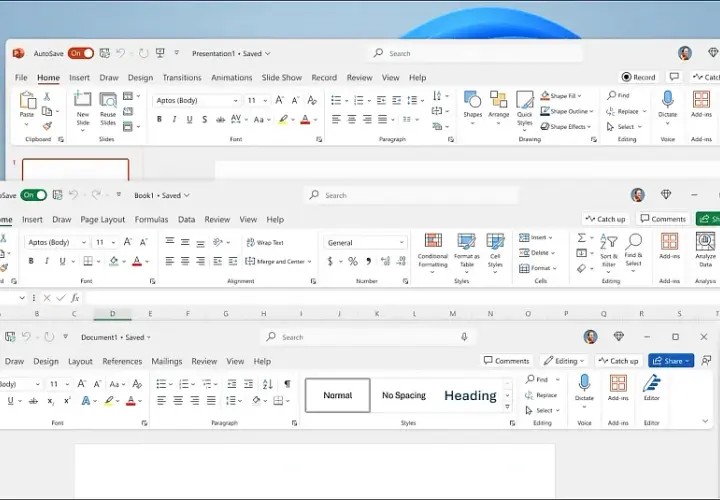
Task: Click Conditional Formatting icon in Excel
Action: click(x=433, y=241)
